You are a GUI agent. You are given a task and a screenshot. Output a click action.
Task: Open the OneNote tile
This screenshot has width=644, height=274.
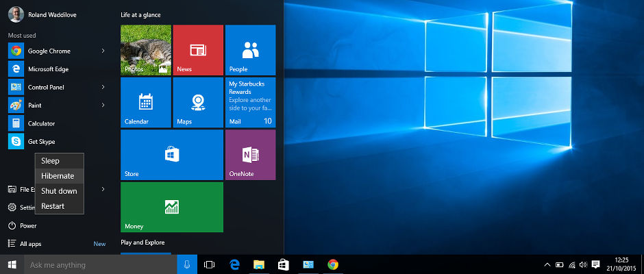(x=250, y=155)
